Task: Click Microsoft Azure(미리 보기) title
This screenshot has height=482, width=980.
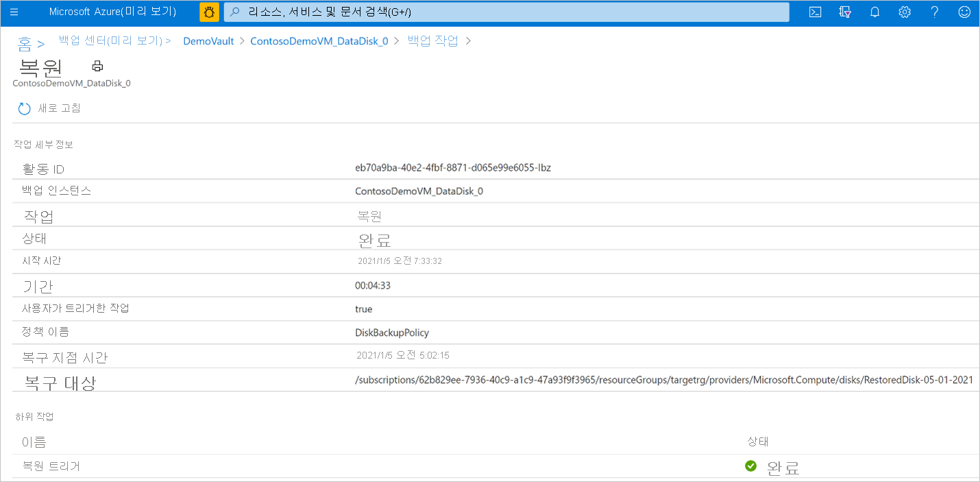Action: (x=112, y=12)
